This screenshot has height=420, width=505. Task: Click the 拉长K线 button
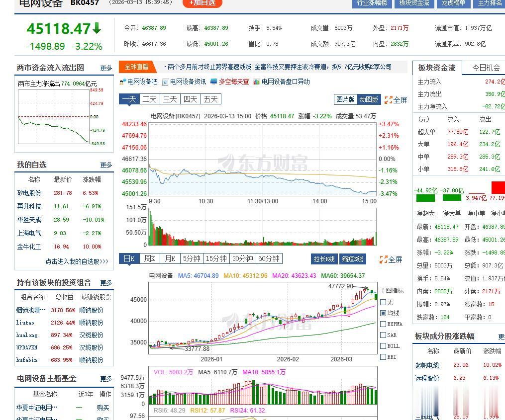[324, 259]
